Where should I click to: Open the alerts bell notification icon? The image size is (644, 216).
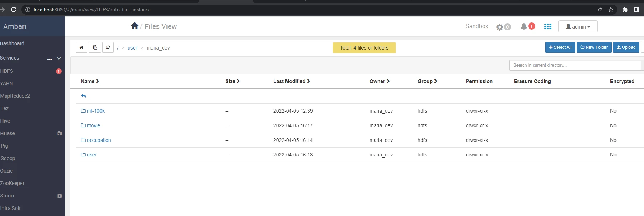point(524,26)
